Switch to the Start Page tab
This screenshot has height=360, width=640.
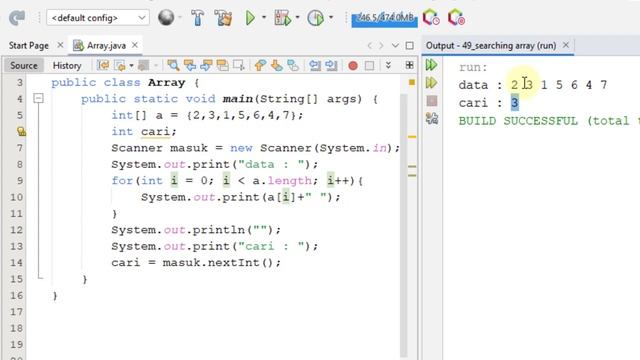(29, 45)
